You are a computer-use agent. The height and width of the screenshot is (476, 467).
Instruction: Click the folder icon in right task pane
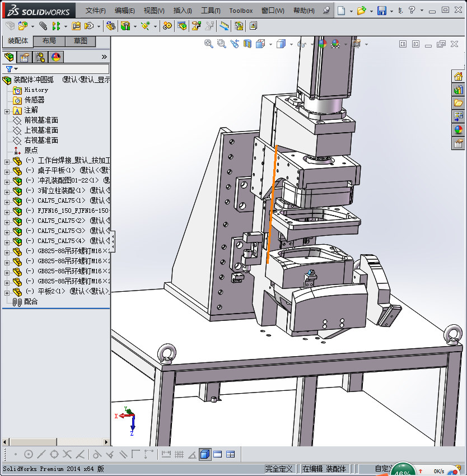point(459,103)
